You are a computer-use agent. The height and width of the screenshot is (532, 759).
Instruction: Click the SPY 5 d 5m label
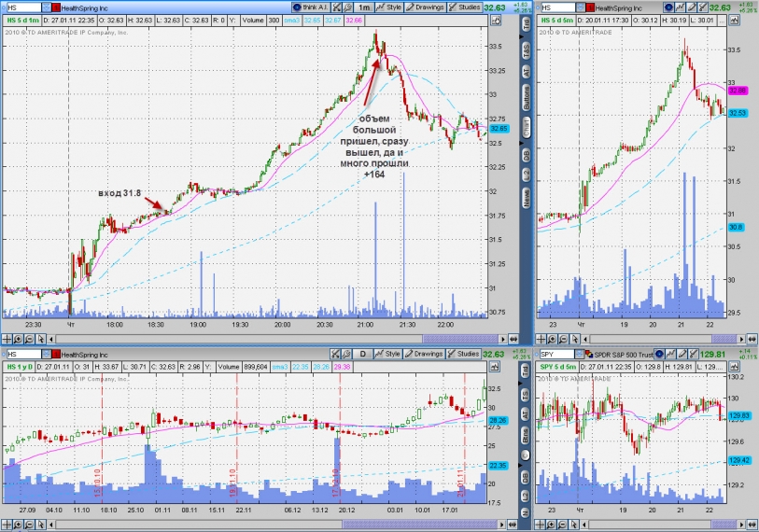557,367
